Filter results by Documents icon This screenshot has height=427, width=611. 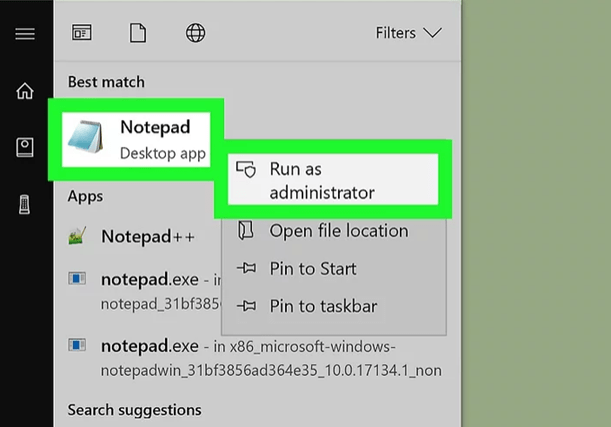(138, 33)
